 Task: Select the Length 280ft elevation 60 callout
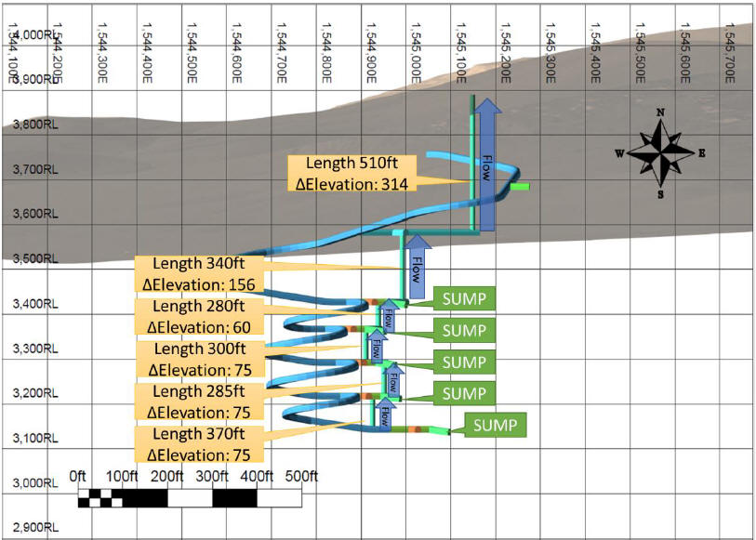click(199, 317)
